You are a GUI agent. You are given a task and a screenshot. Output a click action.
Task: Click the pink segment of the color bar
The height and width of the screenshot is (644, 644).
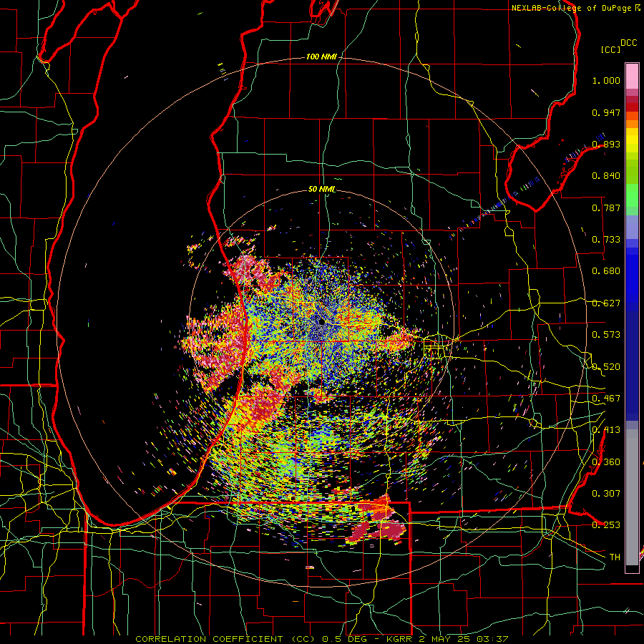pos(632,77)
